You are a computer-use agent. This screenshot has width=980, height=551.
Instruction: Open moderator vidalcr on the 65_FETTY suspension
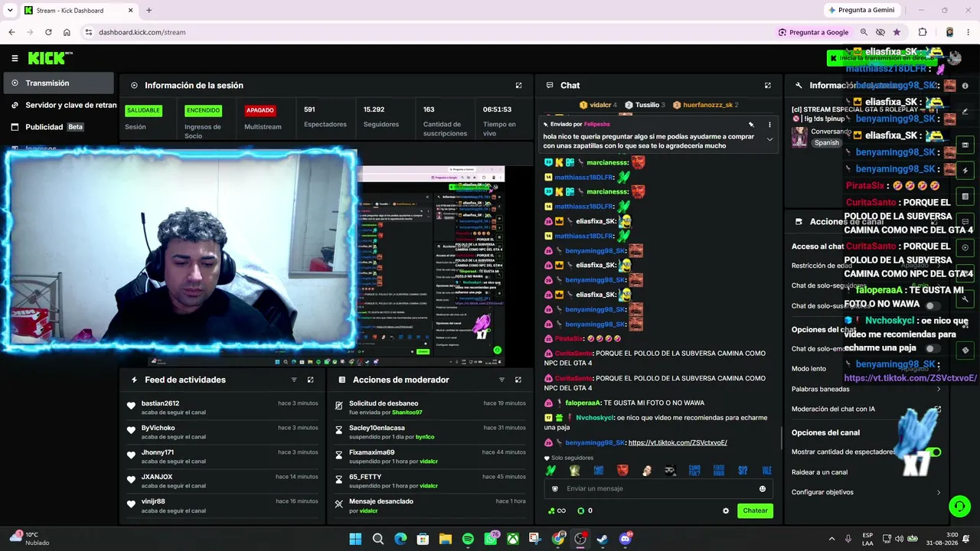429,486
